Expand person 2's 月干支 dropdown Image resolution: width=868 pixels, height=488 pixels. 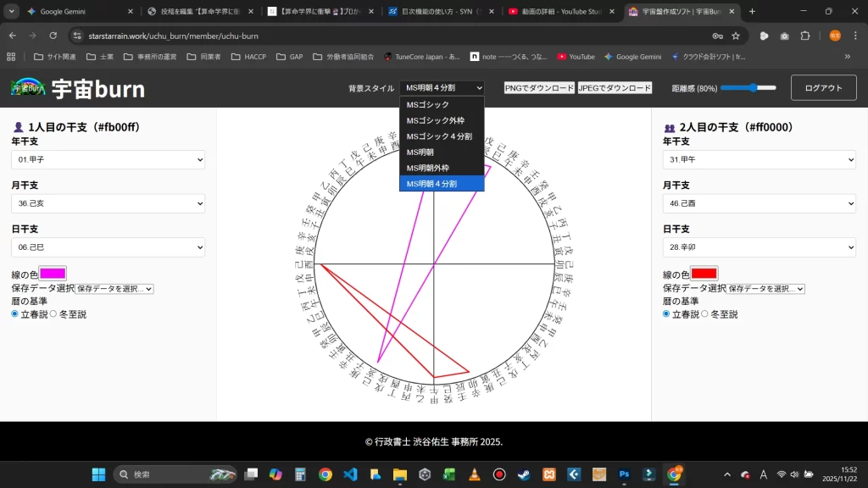tap(759, 203)
